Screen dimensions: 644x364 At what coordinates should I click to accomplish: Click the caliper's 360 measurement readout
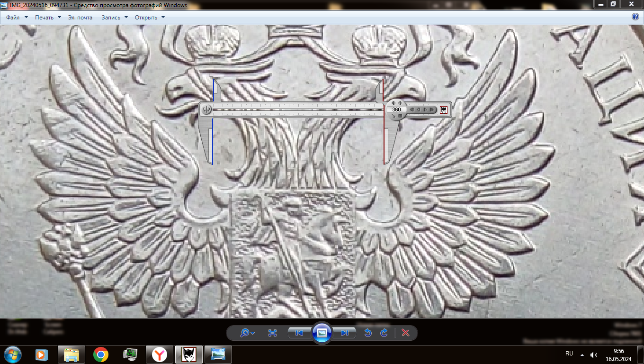(x=396, y=109)
